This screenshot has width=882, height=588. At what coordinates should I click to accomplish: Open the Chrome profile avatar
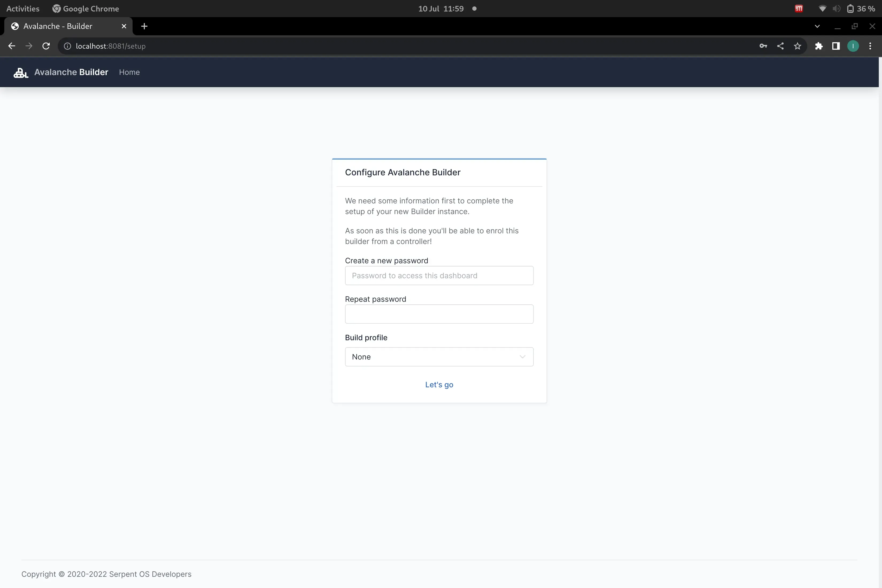coord(853,46)
